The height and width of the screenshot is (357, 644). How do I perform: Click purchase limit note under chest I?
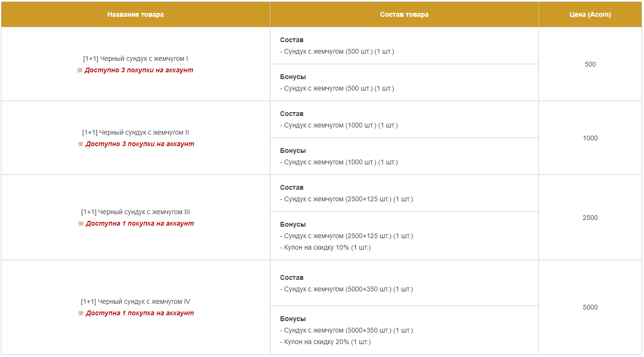point(135,70)
